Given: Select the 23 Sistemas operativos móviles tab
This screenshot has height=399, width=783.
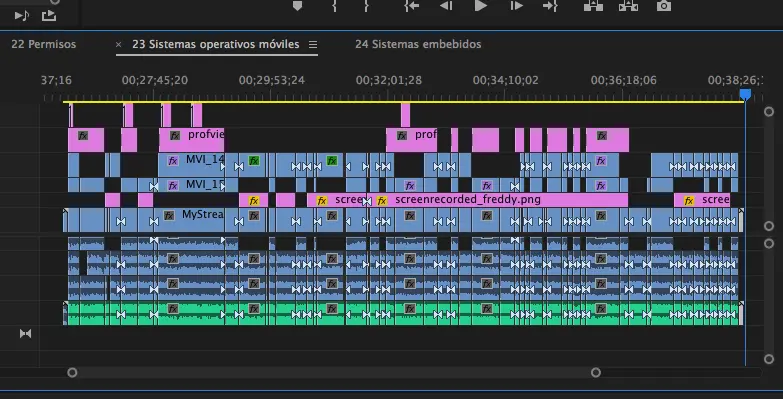Looking at the screenshot, I should pyautogui.click(x=216, y=44).
